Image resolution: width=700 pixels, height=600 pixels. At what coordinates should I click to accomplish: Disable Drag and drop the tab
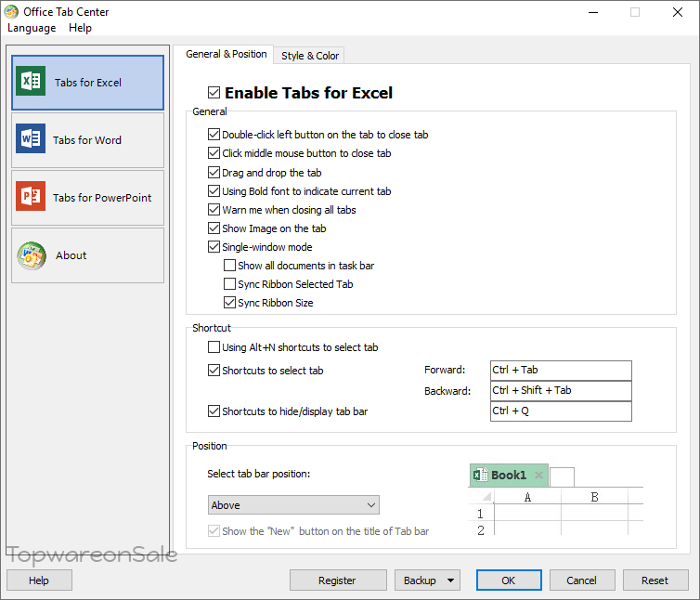214,172
